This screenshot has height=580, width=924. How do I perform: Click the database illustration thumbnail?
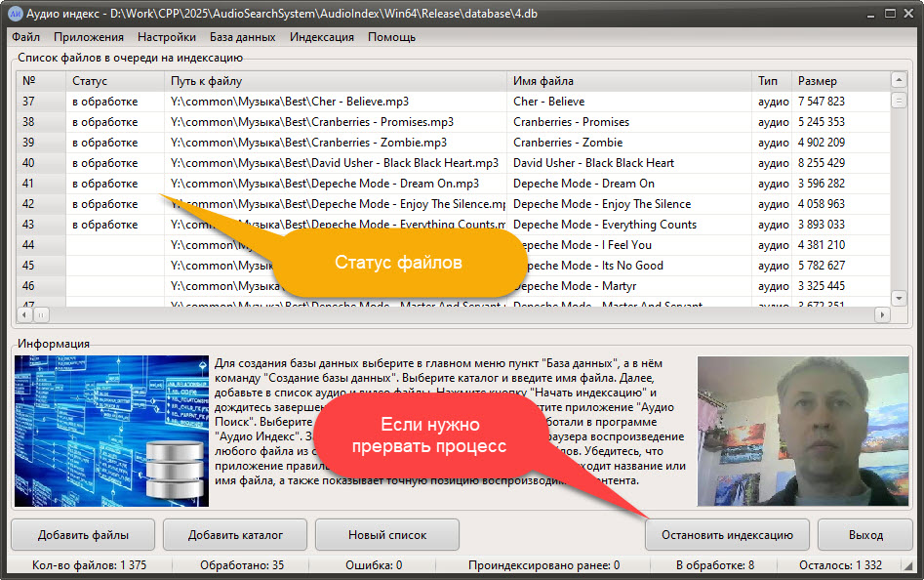111,432
